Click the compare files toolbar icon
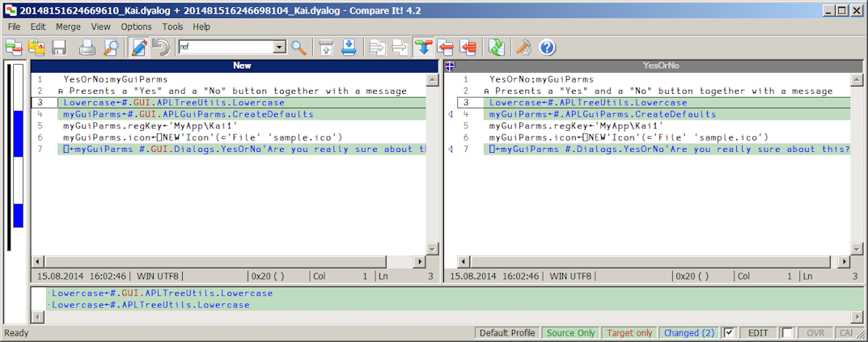The image size is (868, 342). [14, 48]
